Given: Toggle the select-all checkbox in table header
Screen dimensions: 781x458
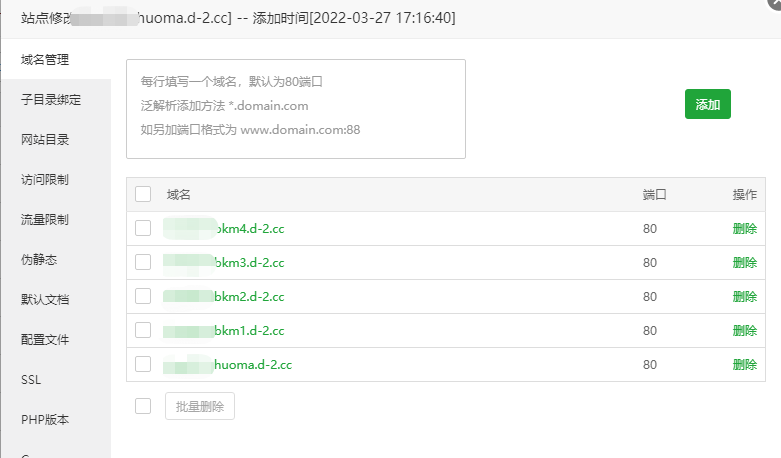Looking at the screenshot, I should 143,194.
